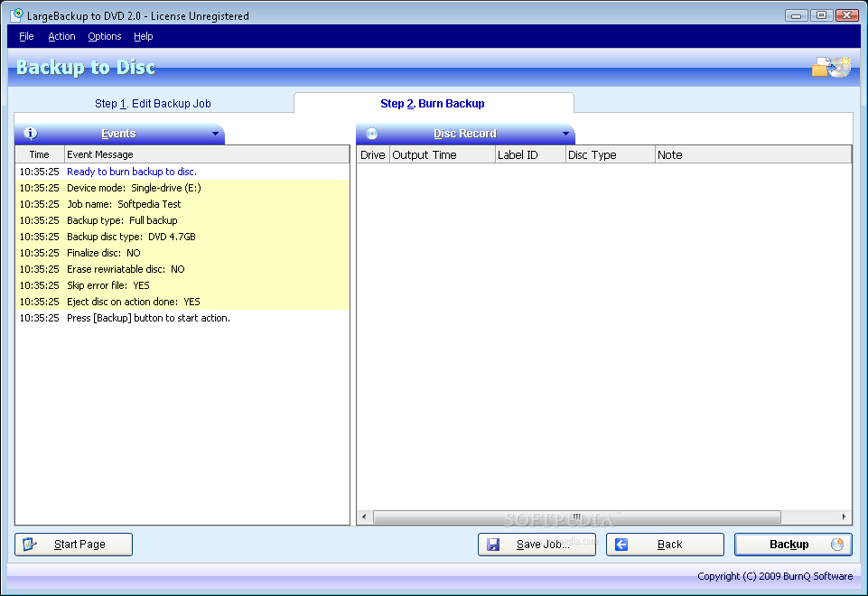Viewport: 868px width, 596px height.
Task: Expand the Events panel dropdown arrow
Action: pyautogui.click(x=215, y=134)
